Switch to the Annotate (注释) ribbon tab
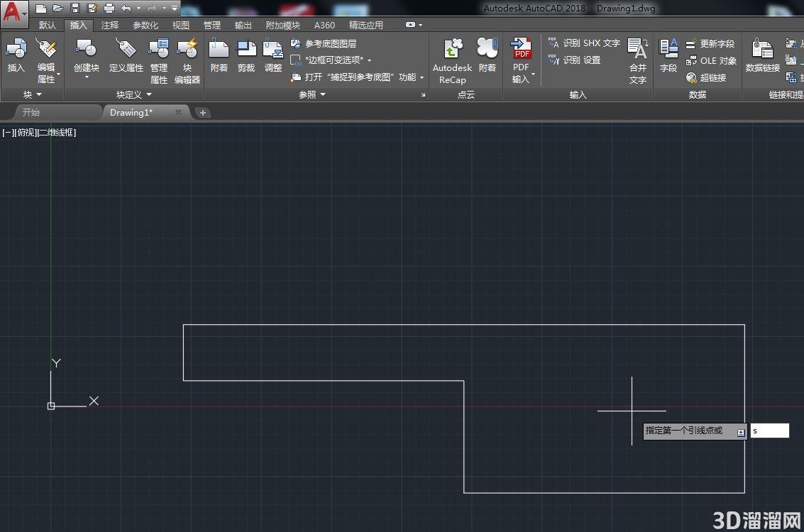Viewport: 804px width, 532px height. click(110, 25)
